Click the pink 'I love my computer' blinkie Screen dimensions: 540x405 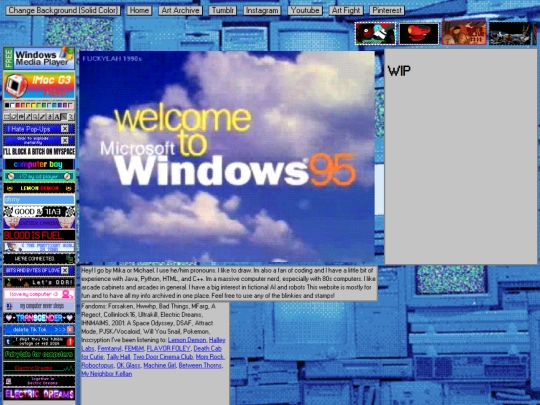tap(39, 294)
